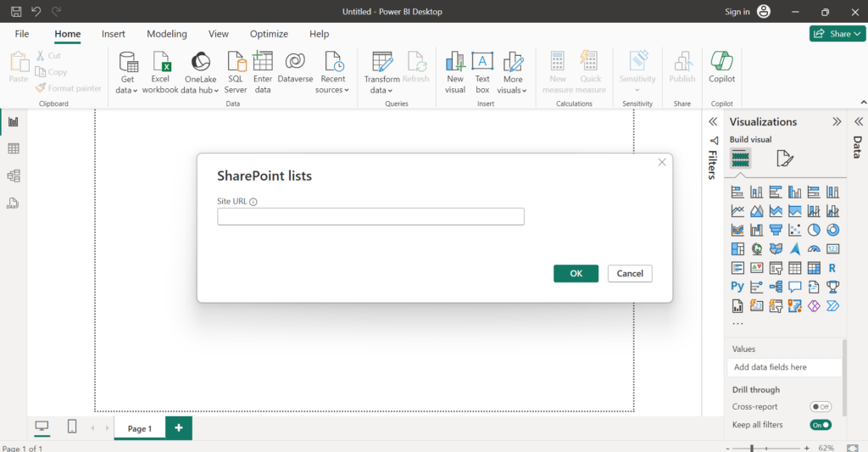Select the Filled map visual
The width and height of the screenshot is (868, 452).
[x=776, y=248]
